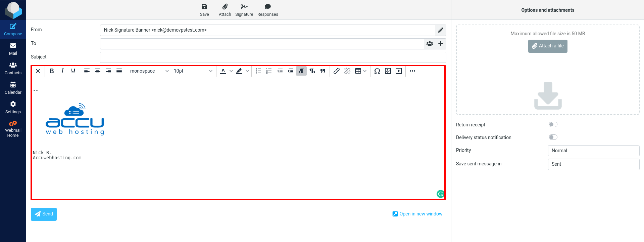Viewport: 644px width, 242px height.
Task: Click the Attach paperclip toolbar icon
Action: (225, 10)
